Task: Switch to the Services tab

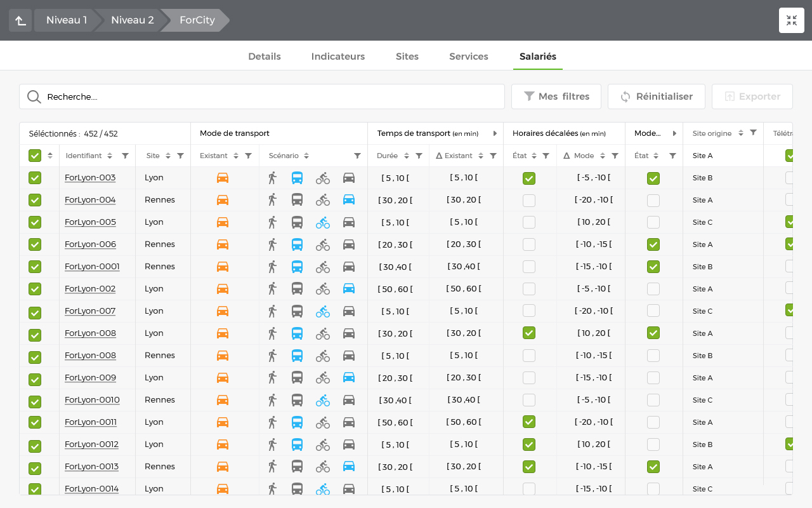Action: 469,57
